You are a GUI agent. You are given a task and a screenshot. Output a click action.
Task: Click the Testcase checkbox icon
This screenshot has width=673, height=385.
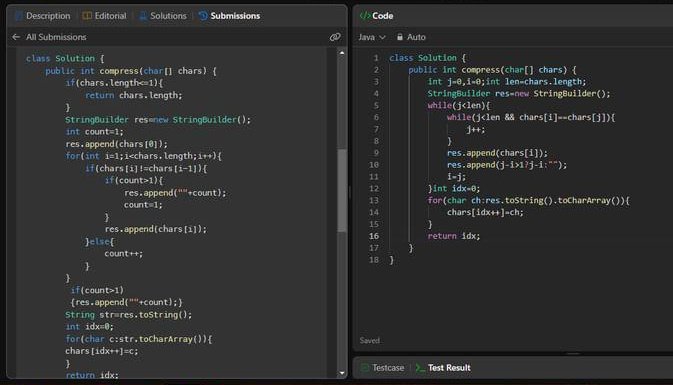pyautogui.click(x=365, y=368)
